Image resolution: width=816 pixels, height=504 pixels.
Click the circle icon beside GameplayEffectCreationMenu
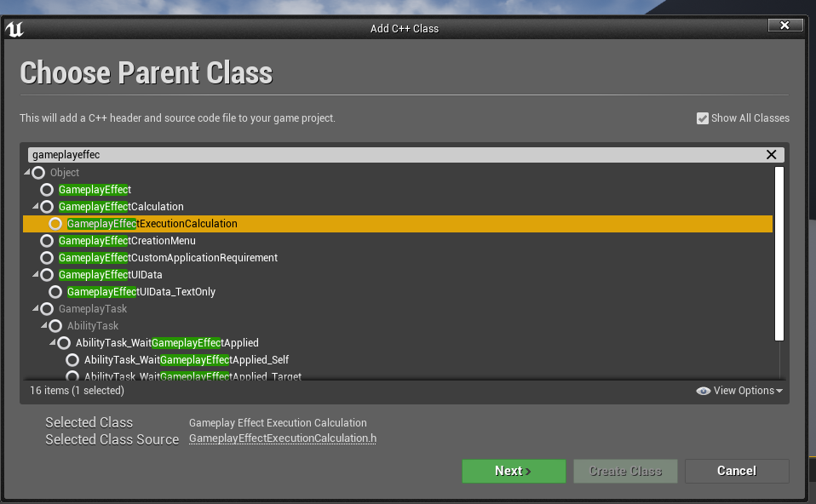47,241
